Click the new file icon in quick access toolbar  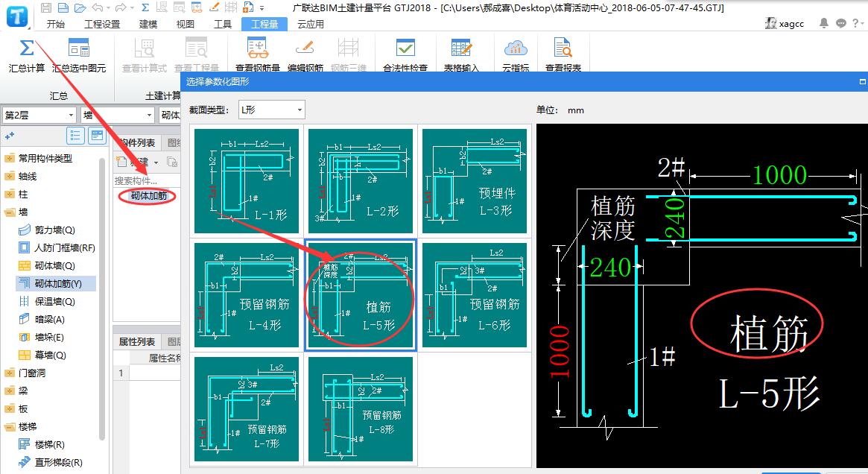[x=63, y=7]
